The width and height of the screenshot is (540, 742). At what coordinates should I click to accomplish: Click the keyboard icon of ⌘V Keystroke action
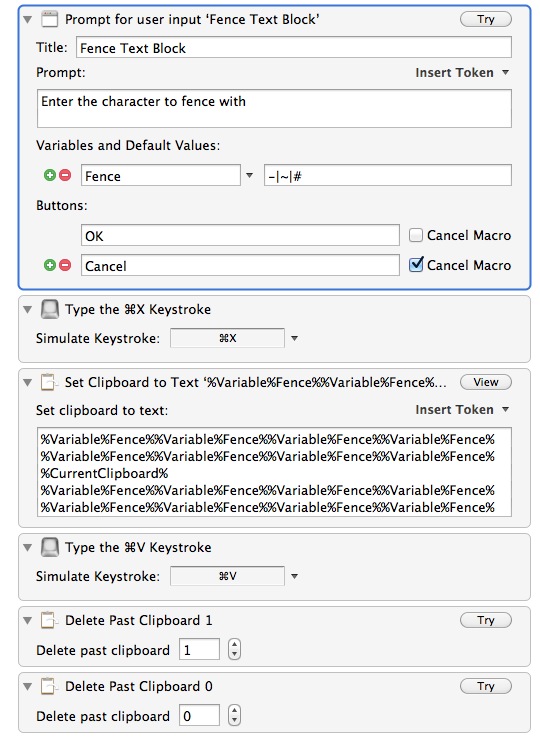(x=50, y=548)
